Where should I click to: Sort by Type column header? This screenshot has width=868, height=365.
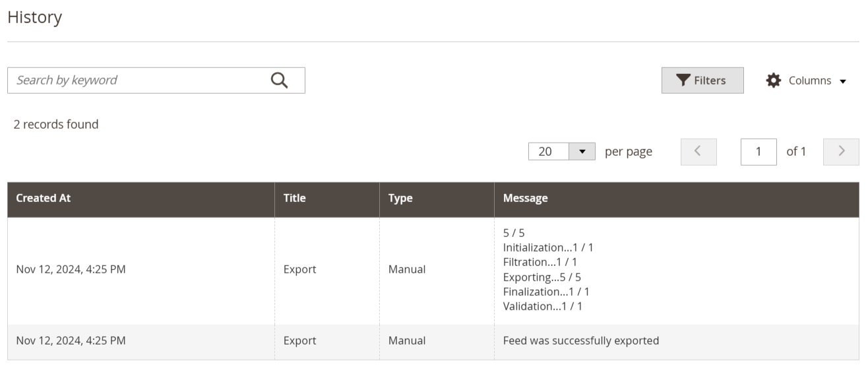[x=437, y=199]
